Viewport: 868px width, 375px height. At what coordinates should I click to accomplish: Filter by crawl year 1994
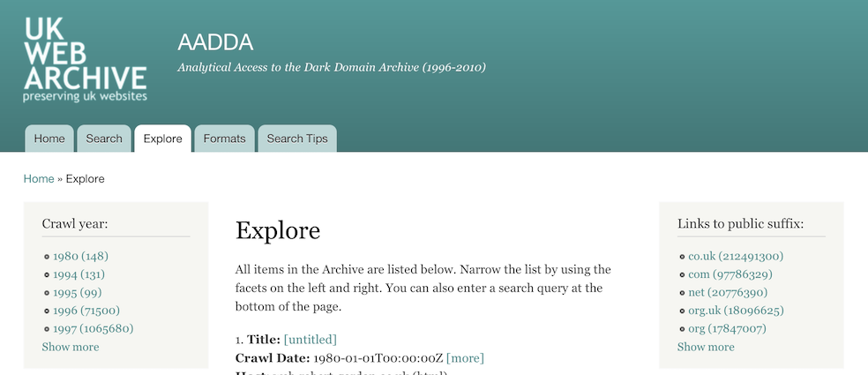click(79, 274)
